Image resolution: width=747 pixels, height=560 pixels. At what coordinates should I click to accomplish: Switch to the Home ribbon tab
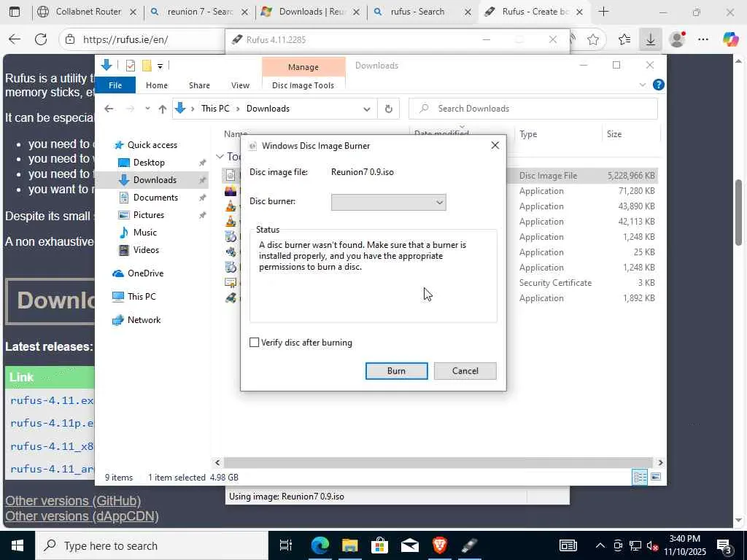[157, 85]
